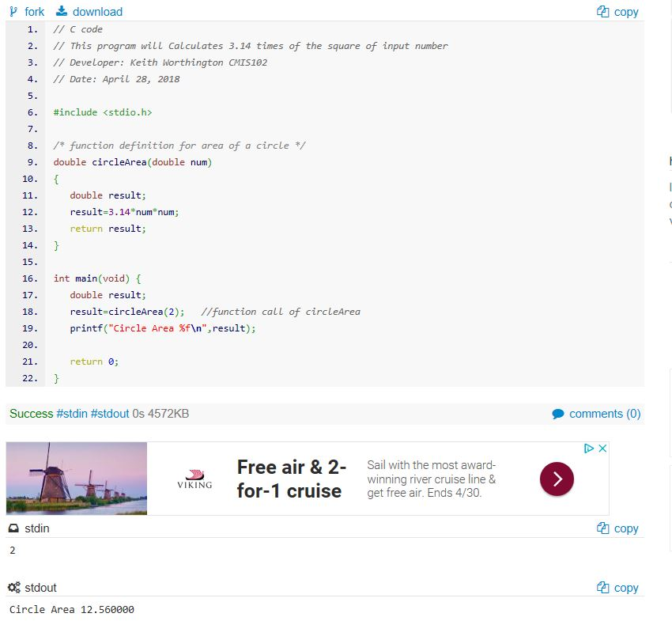
Task: Click copy icon above source code
Action: click(602, 12)
